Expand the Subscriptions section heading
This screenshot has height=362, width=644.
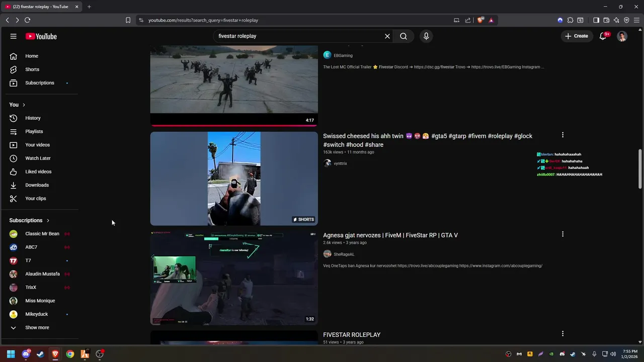point(30,220)
